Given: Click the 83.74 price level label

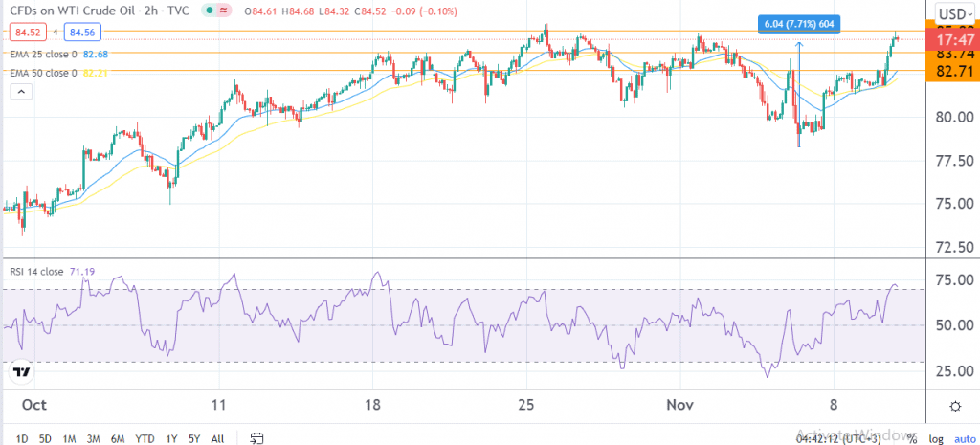Looking at the screenshot, I should pyautogui.click(x=956, y=55).
